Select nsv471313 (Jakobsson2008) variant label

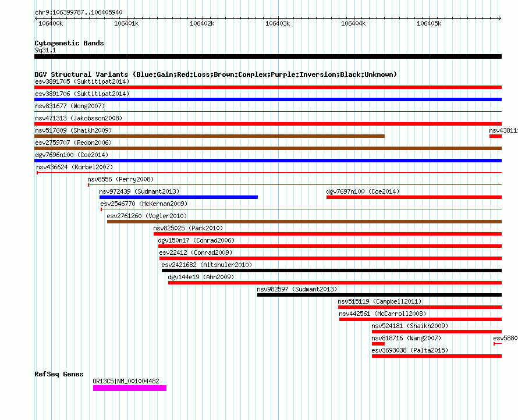(79, 118)
